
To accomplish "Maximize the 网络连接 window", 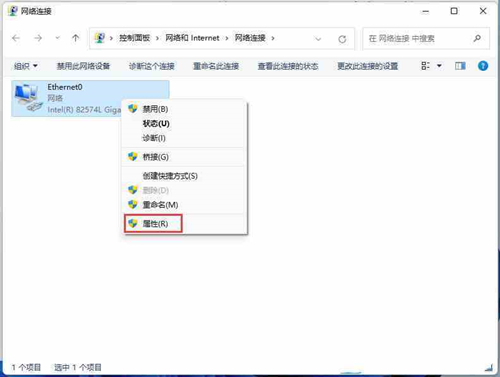I will (454, 11).
